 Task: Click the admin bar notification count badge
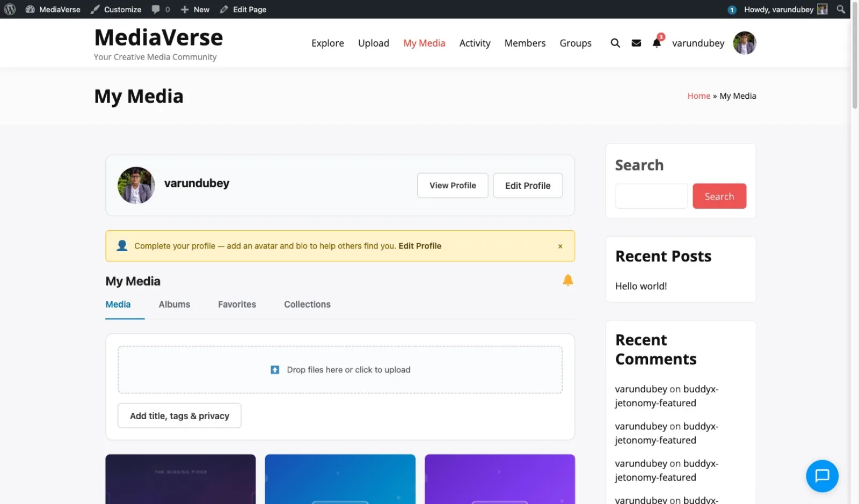click(x=732, y=10)
